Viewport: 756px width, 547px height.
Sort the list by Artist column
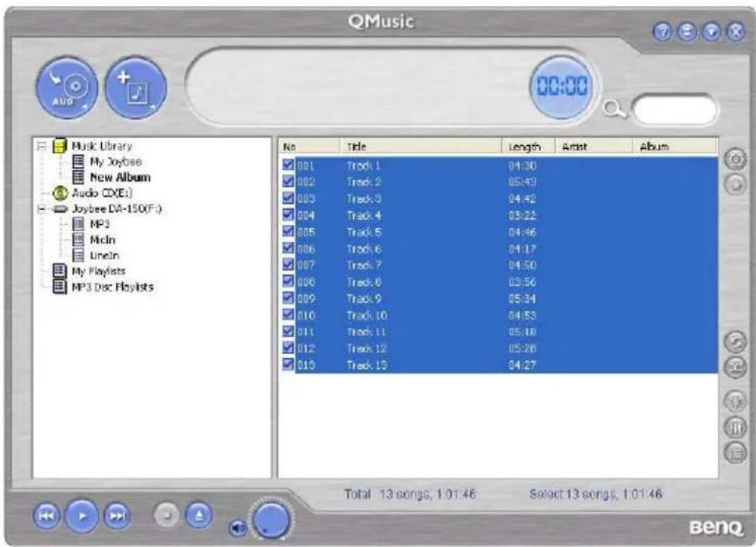pos(594,147)
